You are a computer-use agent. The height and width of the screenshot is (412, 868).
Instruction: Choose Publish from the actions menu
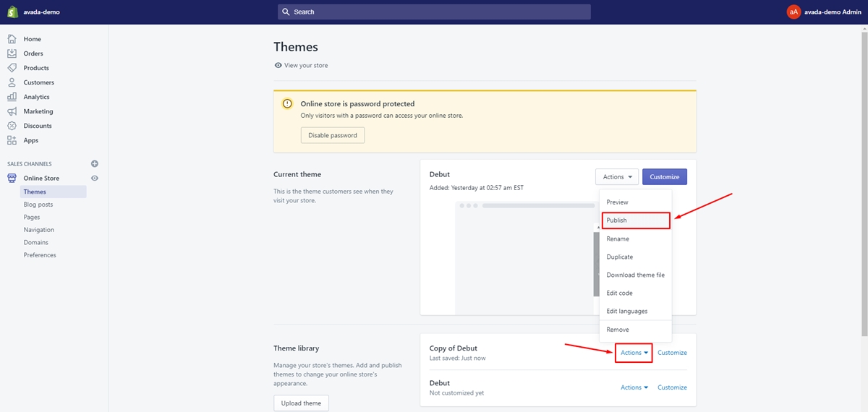636,220
